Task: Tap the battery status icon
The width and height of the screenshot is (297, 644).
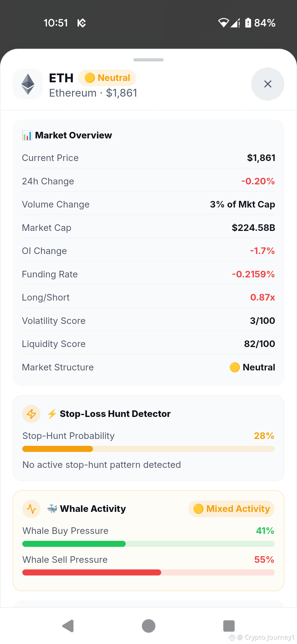Action: point(248,23)
